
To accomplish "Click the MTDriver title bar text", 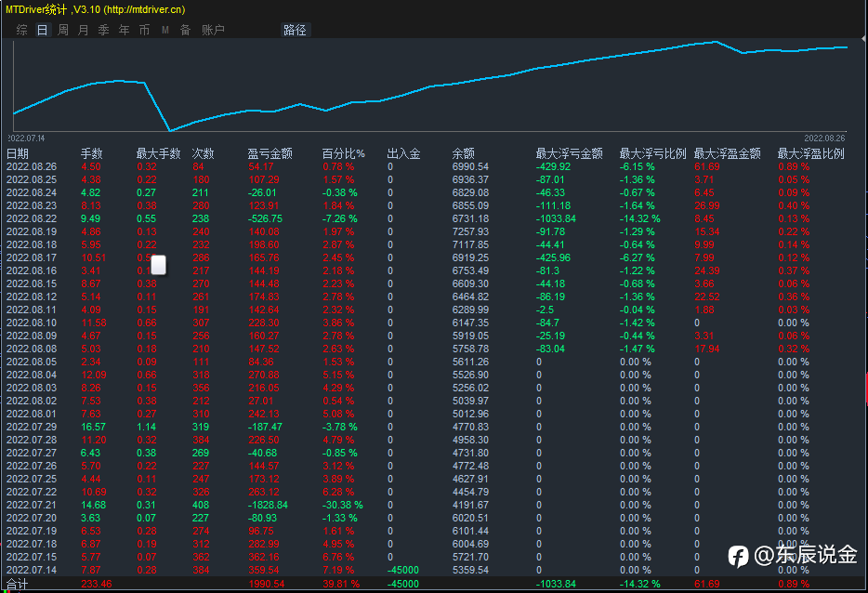I will (x=95, y=9).
